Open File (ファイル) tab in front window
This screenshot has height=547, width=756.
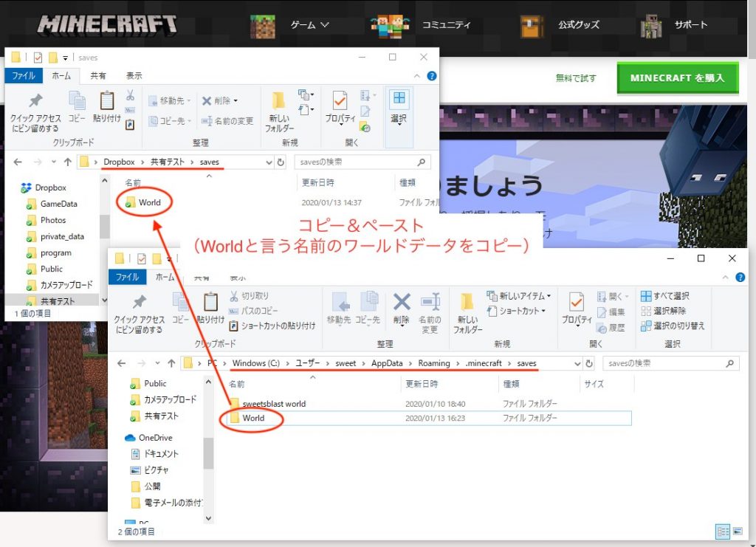[127, 277]
